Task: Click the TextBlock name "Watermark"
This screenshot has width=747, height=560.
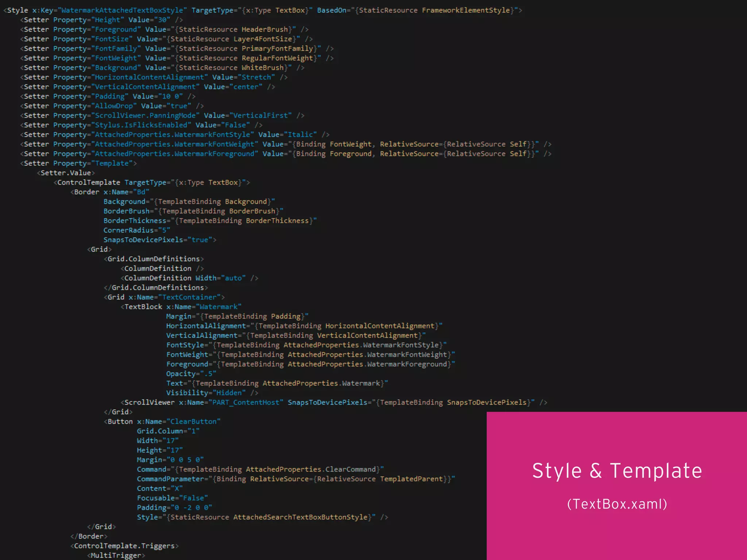Action: (218, 307)
